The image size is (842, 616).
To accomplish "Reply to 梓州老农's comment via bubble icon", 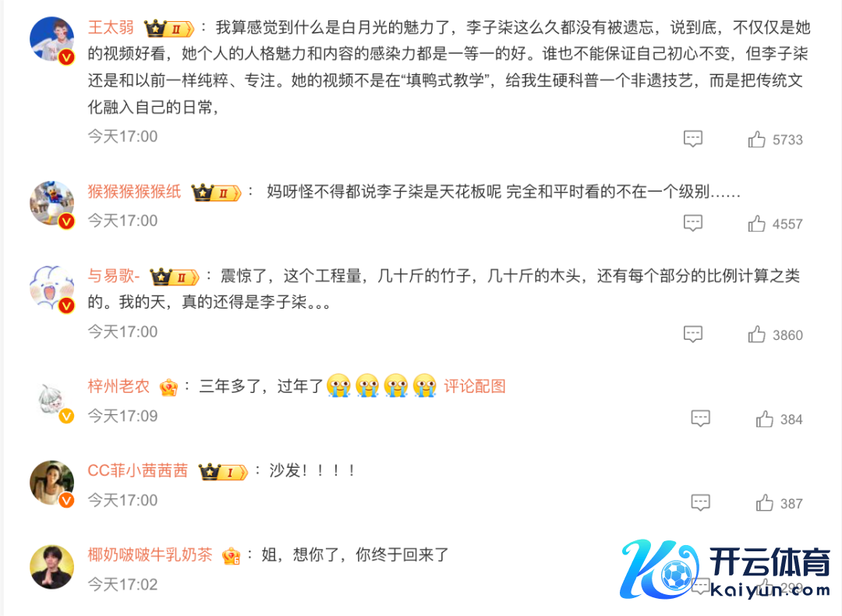I will 700,419.
